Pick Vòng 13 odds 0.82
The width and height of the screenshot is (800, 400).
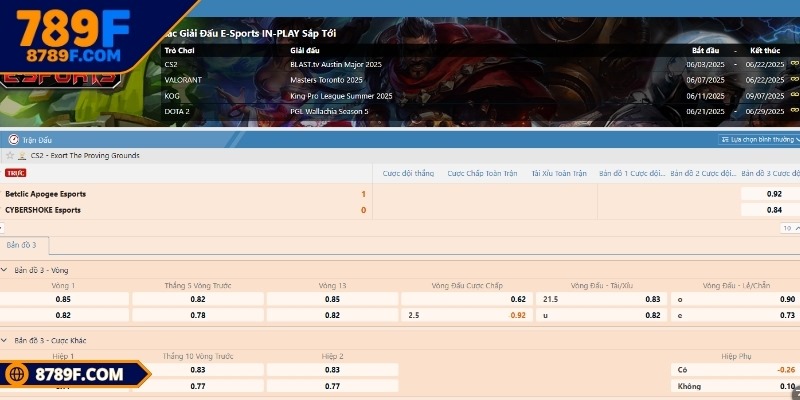(332, 315)
